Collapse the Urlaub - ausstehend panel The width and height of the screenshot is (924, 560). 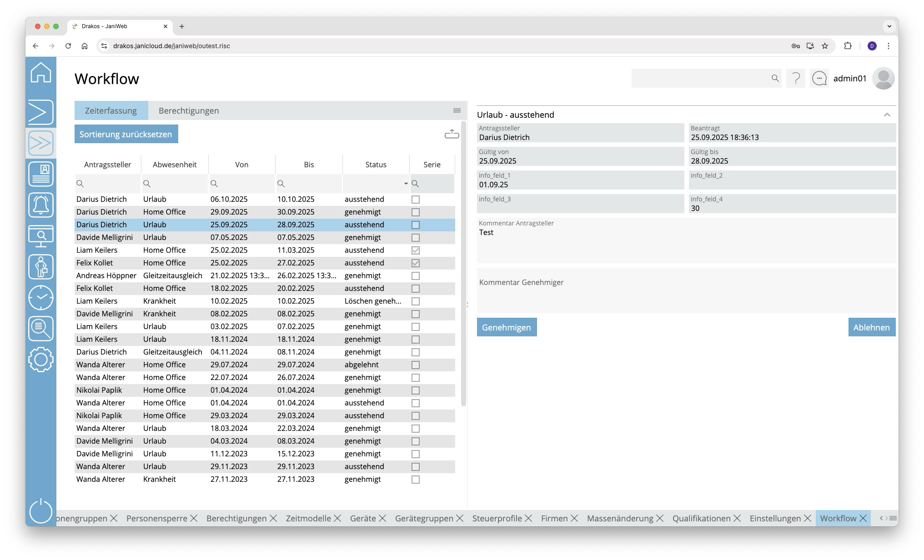point(887,115)
